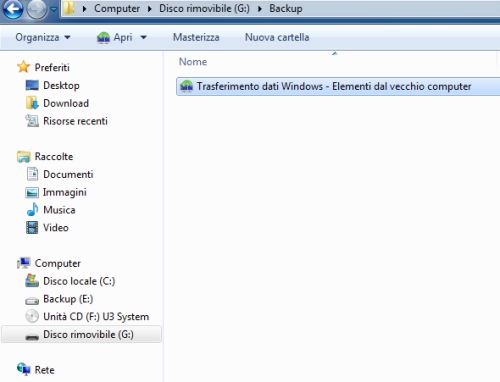Click the Apri transfer icon in toolbar
Viewport: 500px width, 382px height.
[103, 38]
